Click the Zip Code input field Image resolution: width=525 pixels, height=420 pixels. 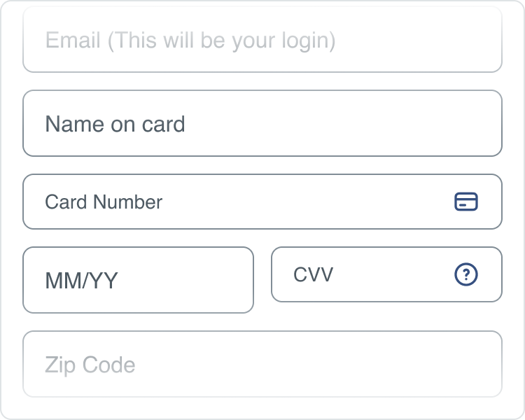(x=262, y=364)
